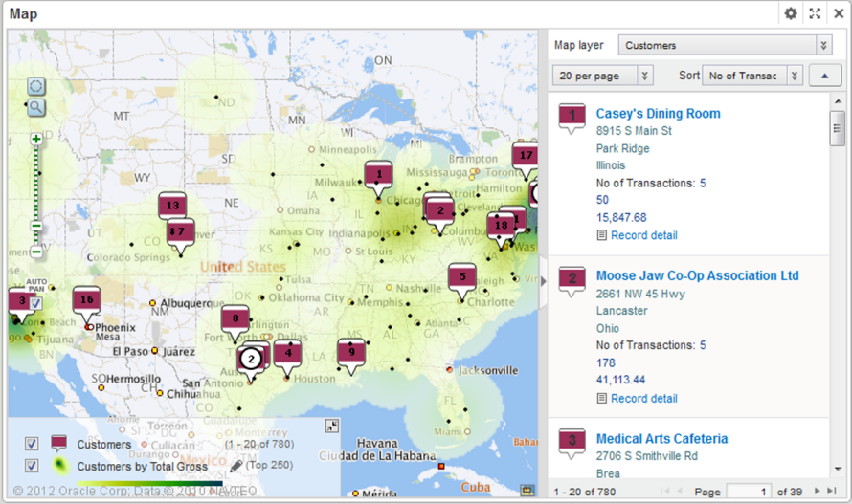Jump to first results page arrow

click(665, 491)
